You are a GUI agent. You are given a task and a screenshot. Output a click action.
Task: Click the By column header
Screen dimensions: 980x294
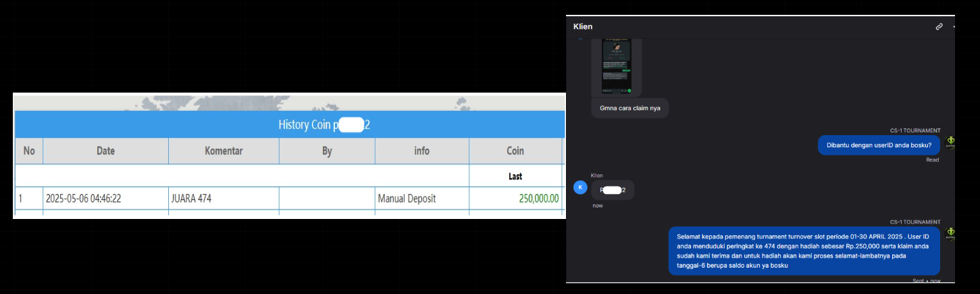pos(327,151)
